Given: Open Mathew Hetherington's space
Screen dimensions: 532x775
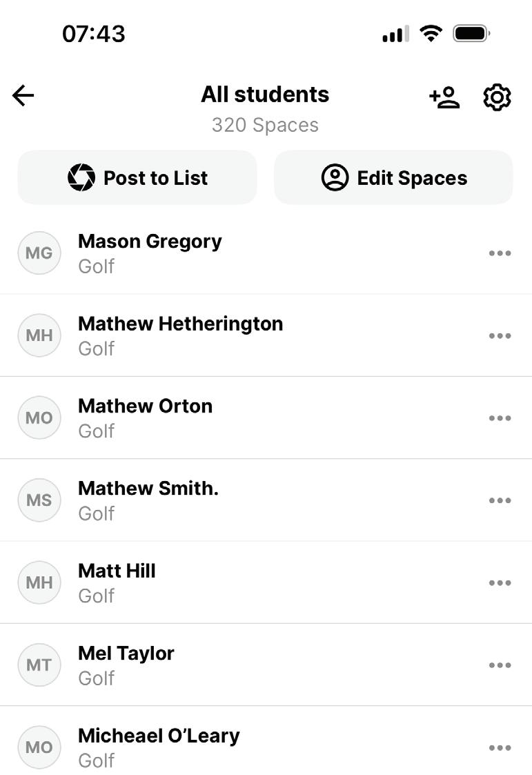Looking at the screenshot, I should pos(266,335).
